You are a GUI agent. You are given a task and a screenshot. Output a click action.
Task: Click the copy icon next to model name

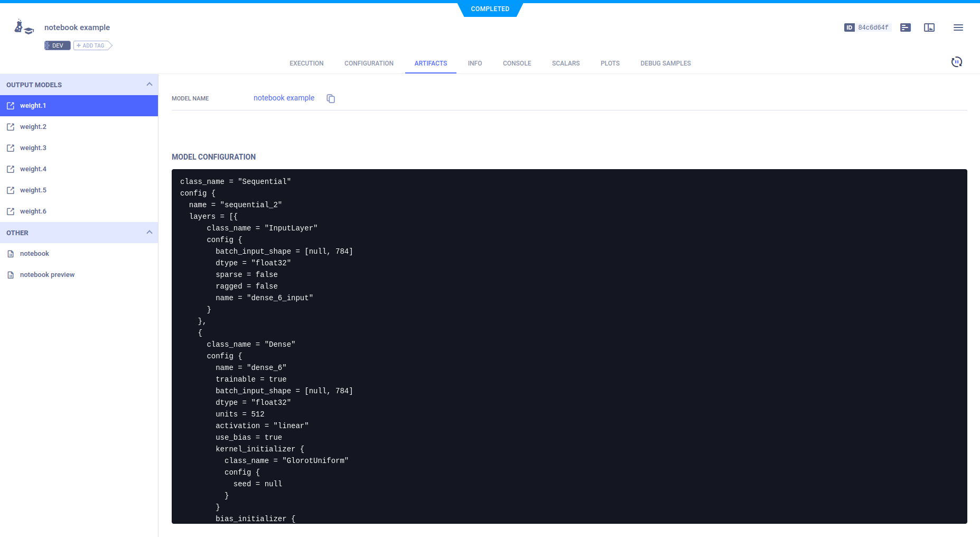point(331,98)
